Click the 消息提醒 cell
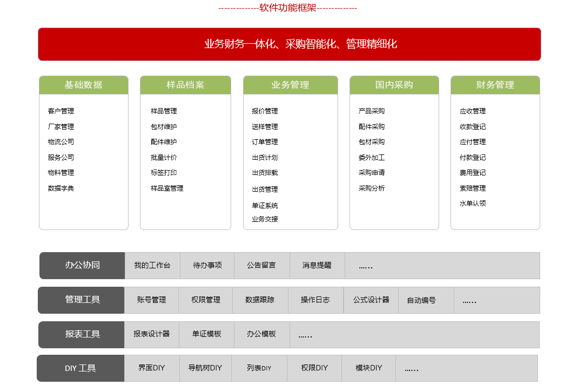 tap(317, 266)
